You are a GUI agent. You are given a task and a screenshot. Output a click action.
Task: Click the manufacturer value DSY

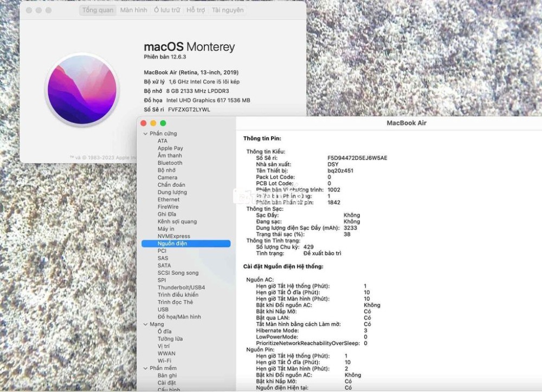pos(333,165)
